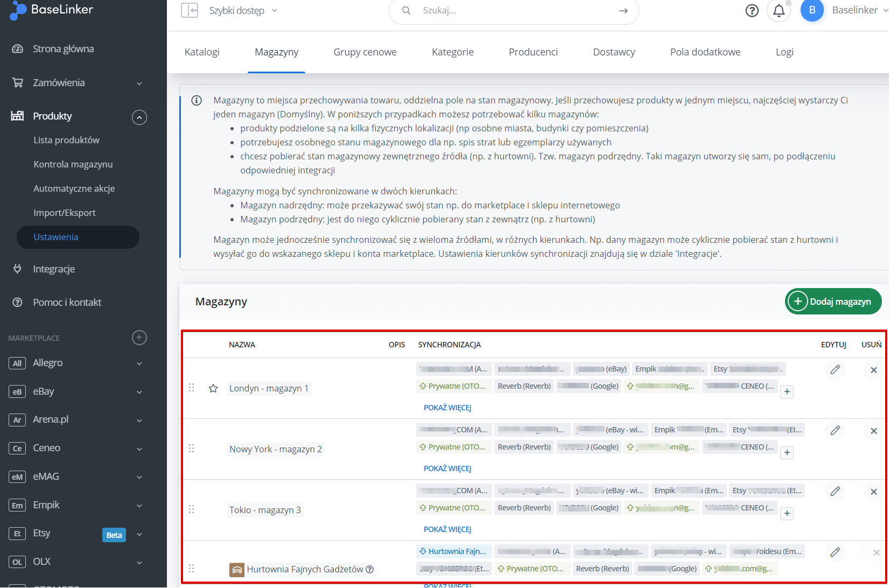This screenshot has width=890, height=588.
Task: Add synchronization with plus in Tokio row
Action: pos(787,514)
